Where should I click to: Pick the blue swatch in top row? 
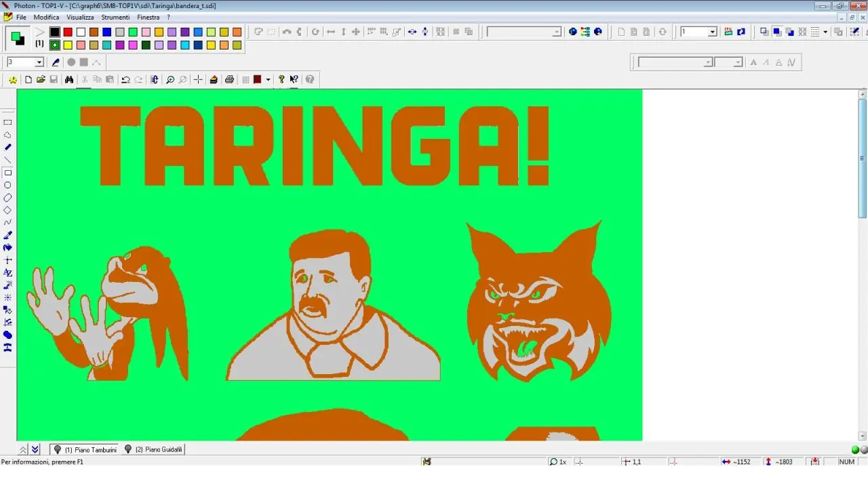pyautogui.click(x=106, y=32)
